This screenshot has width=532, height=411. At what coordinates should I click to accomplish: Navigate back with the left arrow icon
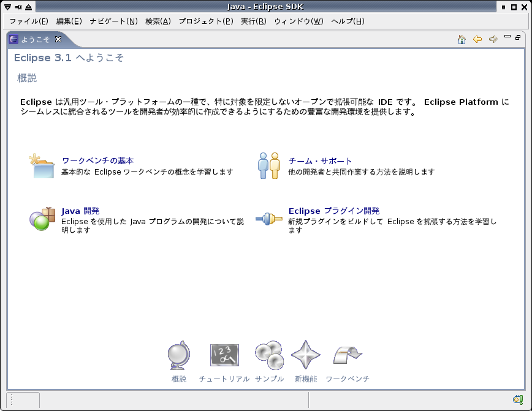[x=477, y=39]
